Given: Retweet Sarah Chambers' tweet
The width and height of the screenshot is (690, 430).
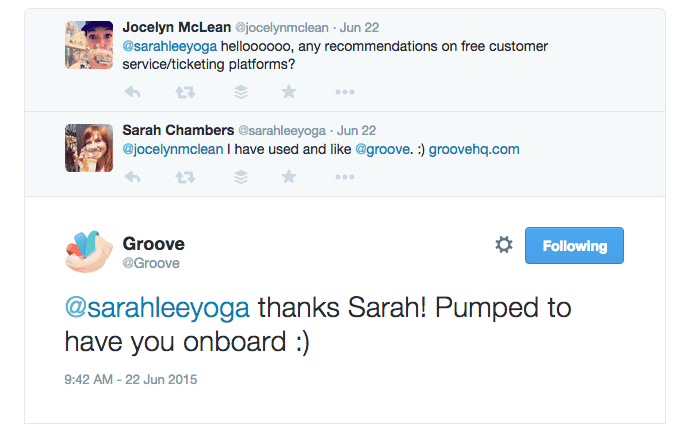Looking at the screenshot, I should [x=185, y=177].
